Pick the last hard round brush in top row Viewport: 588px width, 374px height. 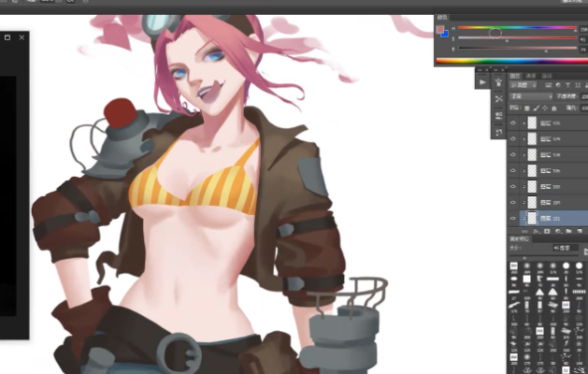point(579,266)
